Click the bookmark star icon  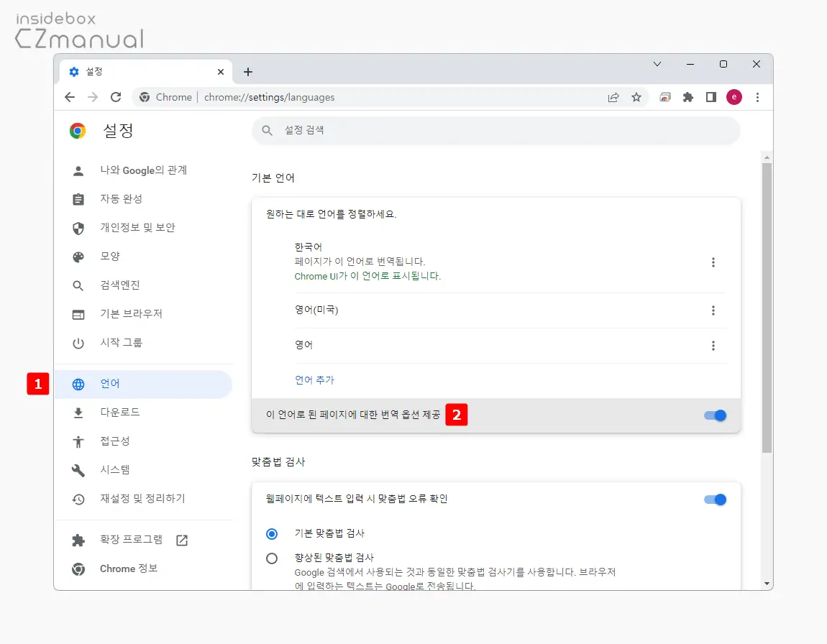(x=636, y=97)
